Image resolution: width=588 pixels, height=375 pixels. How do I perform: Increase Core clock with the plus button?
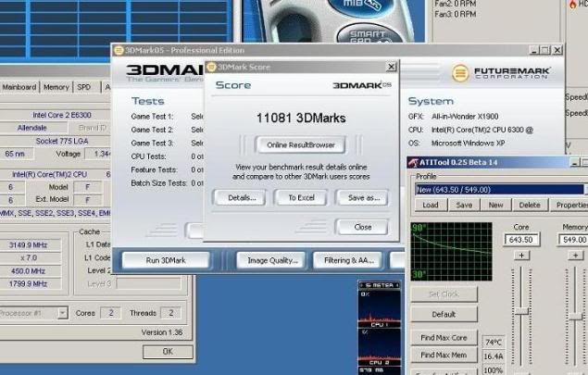click(521, 256)
